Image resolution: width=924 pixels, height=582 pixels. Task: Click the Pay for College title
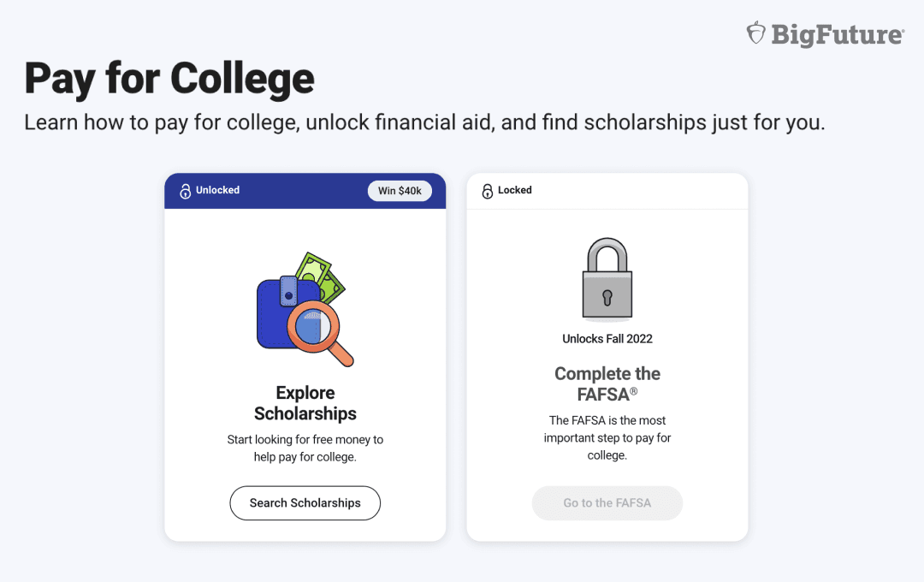(x=169, y=79)
